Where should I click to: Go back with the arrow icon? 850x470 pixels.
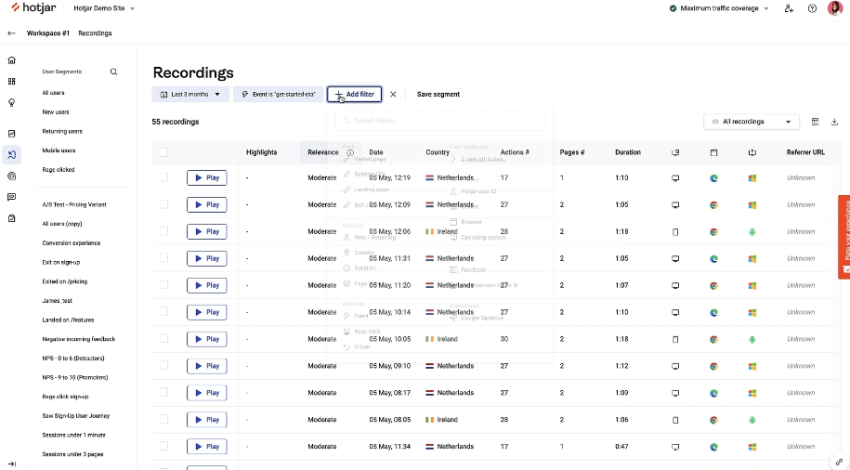click(x=11, y=33)
